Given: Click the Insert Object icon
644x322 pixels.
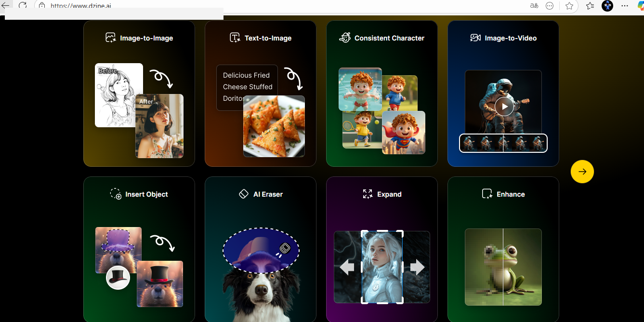Looking at the screenshot, I should [x=116, y=194].
